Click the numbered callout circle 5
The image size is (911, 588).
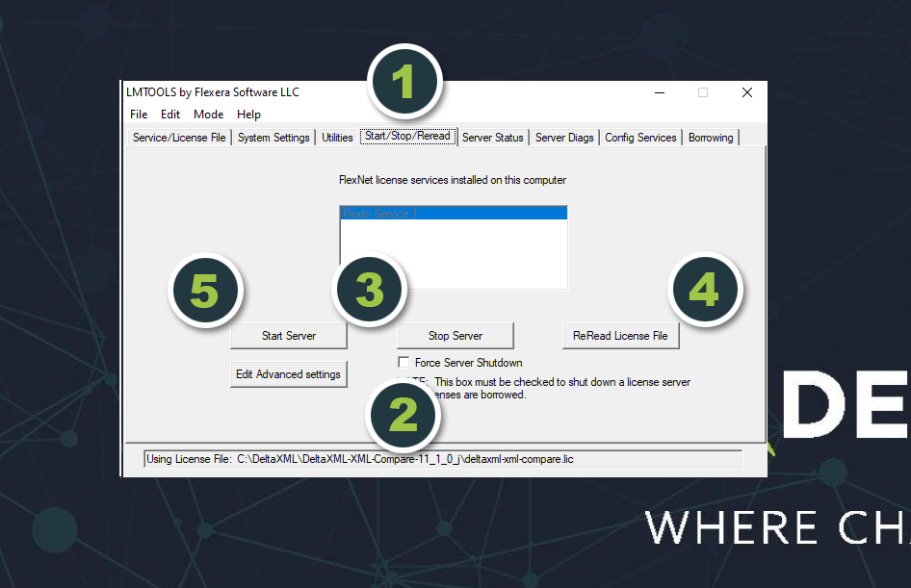click(x=204, y=289)
